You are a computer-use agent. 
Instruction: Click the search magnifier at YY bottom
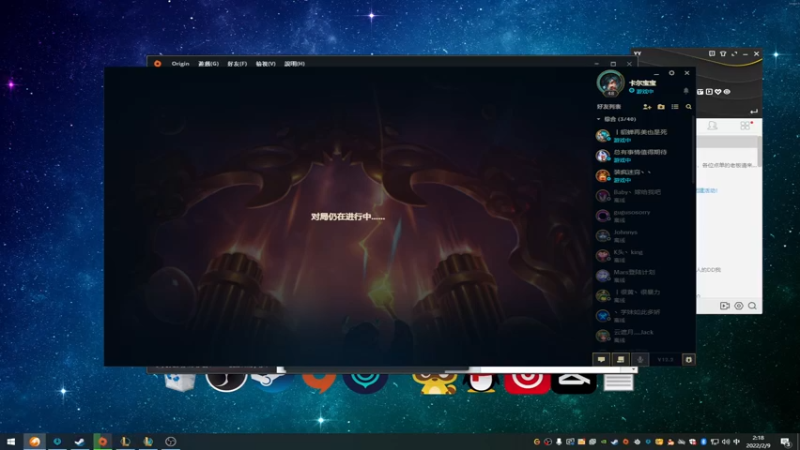tap(752, 306)
